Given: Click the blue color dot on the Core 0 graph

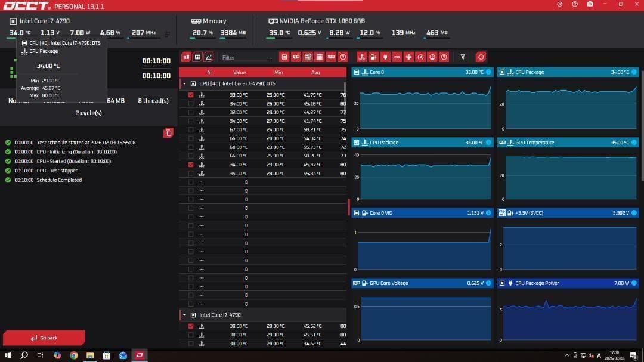Looking at the screenshot, I should point(488,72).
